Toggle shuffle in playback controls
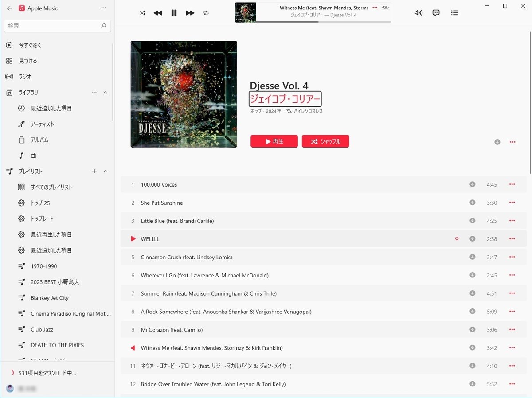 [142, 13]
